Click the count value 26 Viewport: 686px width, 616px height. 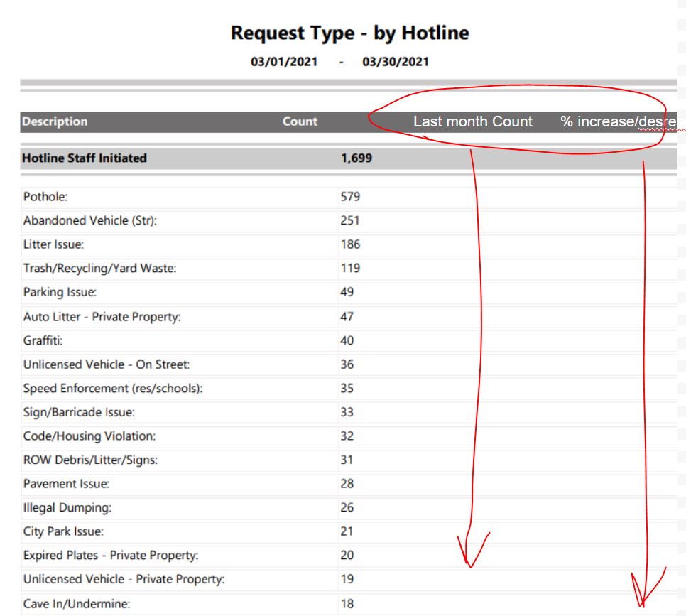click(x=347, y=507)
